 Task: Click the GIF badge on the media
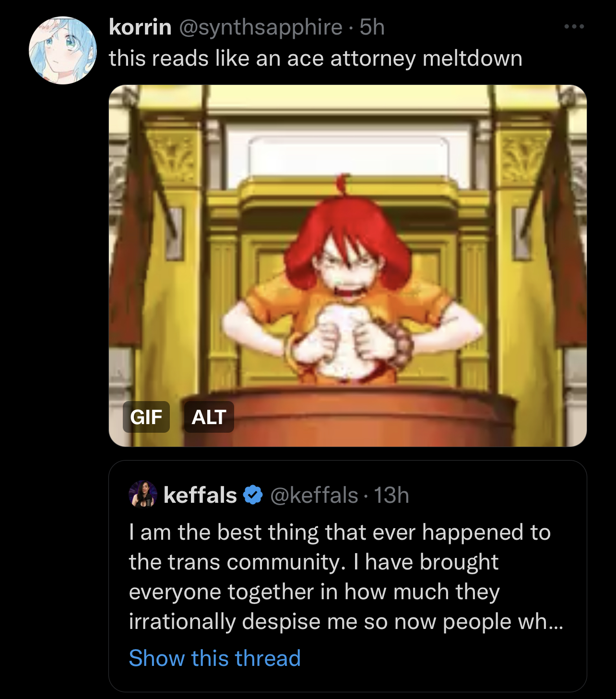146,417
